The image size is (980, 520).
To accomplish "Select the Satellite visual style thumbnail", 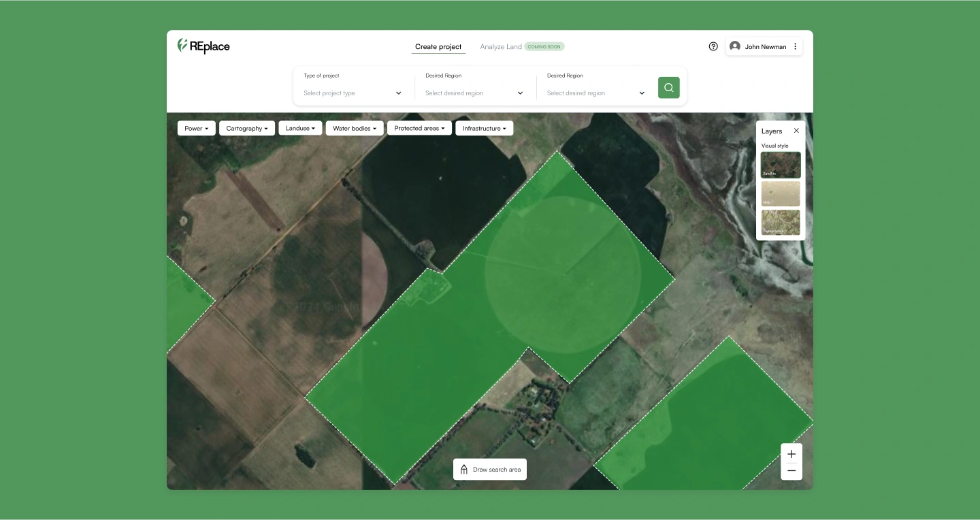I will tap(781, 165).
